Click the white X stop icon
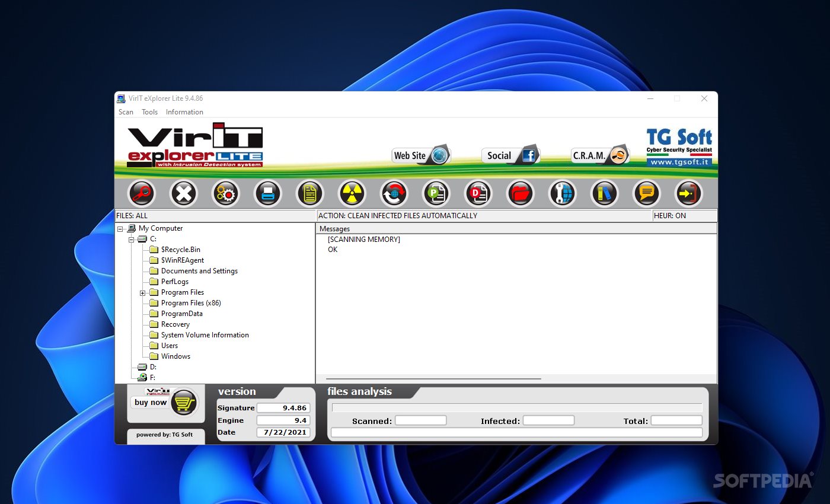This screenshot has width=830, height=504. click(x=184, y=193)
